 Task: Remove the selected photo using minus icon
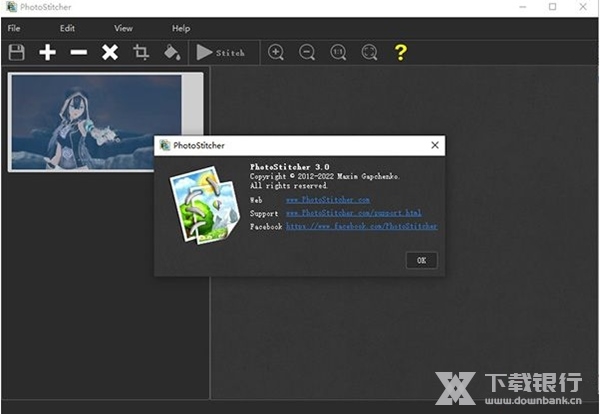tap(79, 52)
